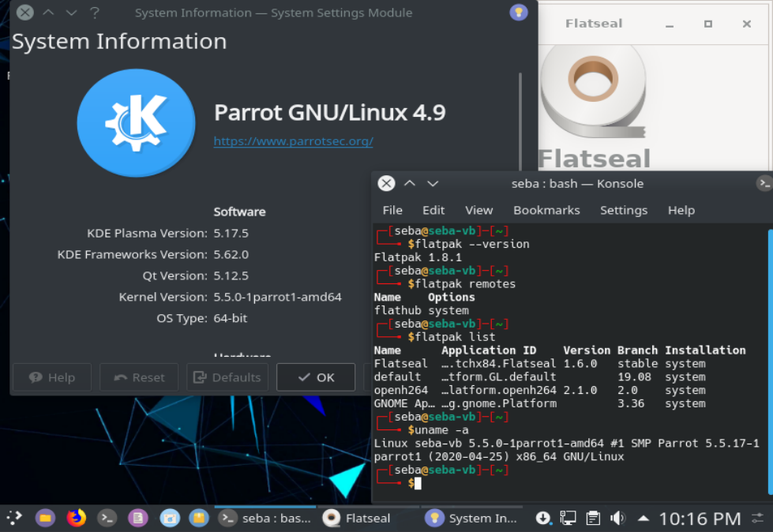Click the System Information keep-above up arrow
The height and width of the screenshot is (532, 773).
(48, 13)
